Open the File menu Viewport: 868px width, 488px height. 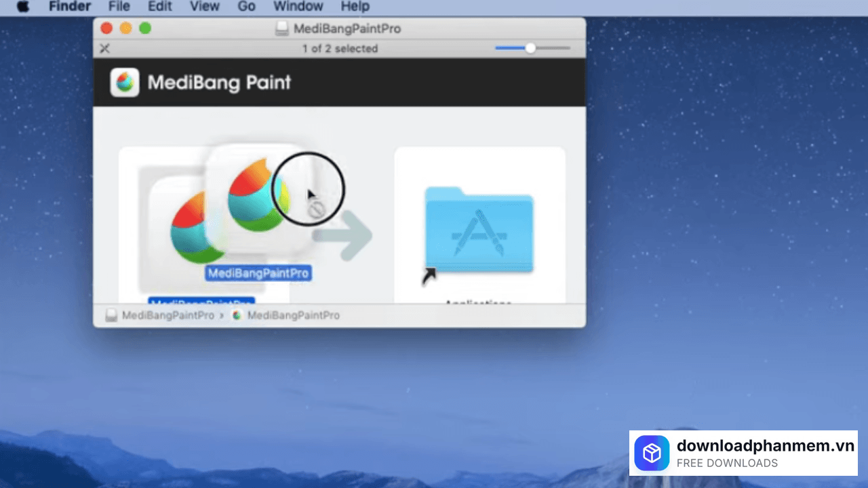[119, 7]
